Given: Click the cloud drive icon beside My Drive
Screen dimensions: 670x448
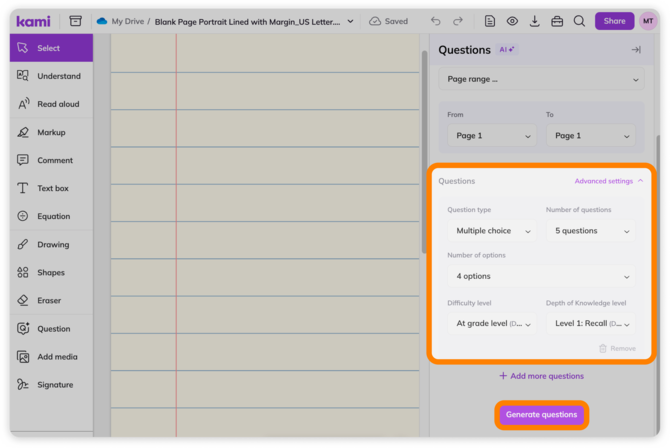Looking at the screenshot, I should pos(102,21).
